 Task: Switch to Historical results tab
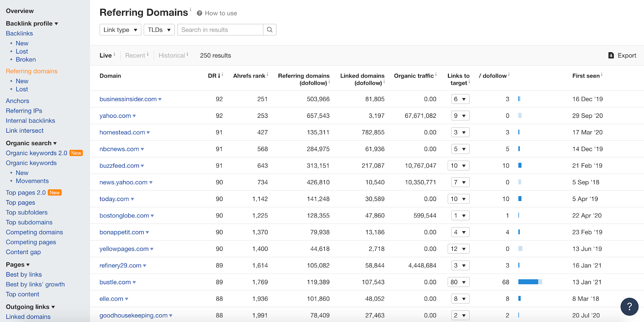pos(171,55)
